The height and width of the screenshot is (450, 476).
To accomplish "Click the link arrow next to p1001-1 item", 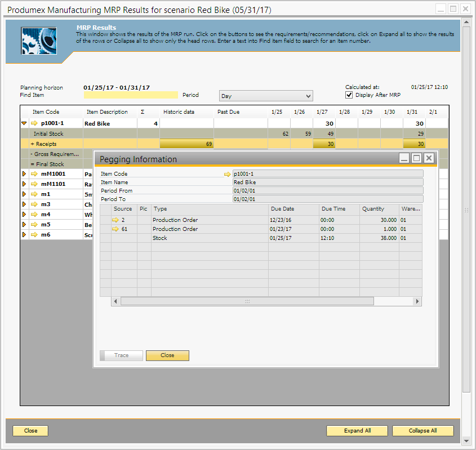I will (34, 123).
